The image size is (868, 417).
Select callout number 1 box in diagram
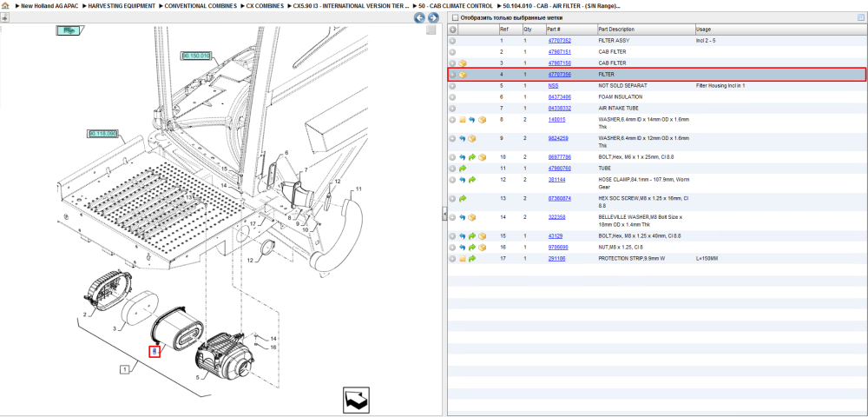tap(126, 368)
